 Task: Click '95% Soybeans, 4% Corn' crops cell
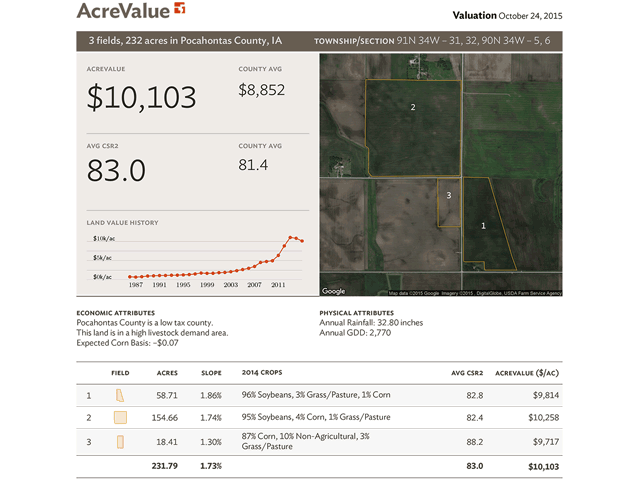pyautogui.click(x=316, y=417)
